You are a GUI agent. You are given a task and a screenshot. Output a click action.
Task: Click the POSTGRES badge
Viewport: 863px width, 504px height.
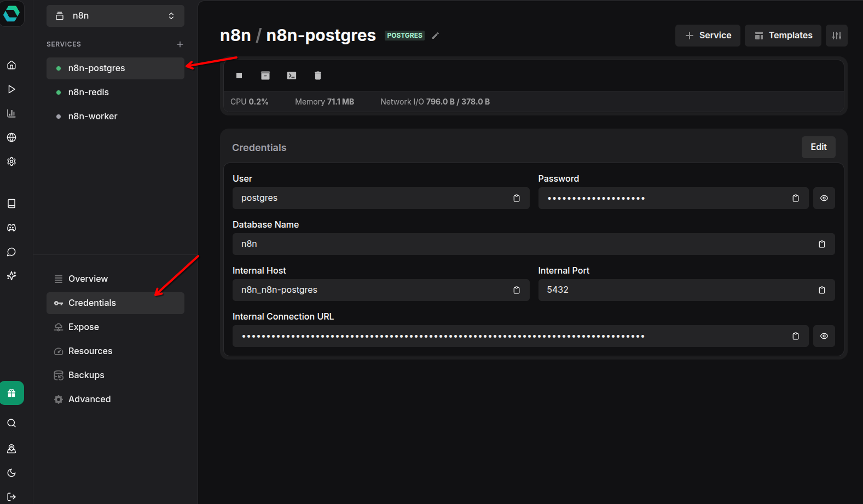tap(405, 36)
